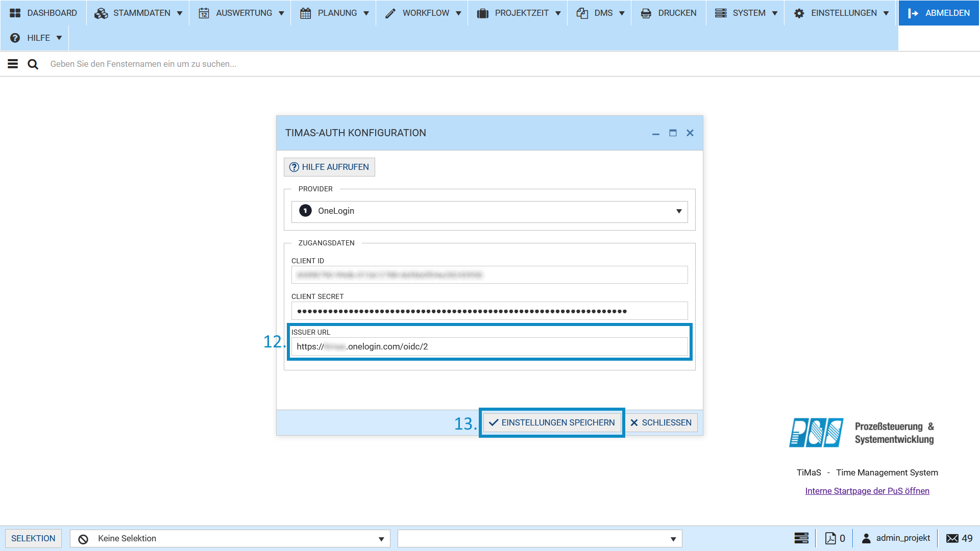Click the Stammdaten cubes icon
This screenshot has width=980, height=551.
101,13
